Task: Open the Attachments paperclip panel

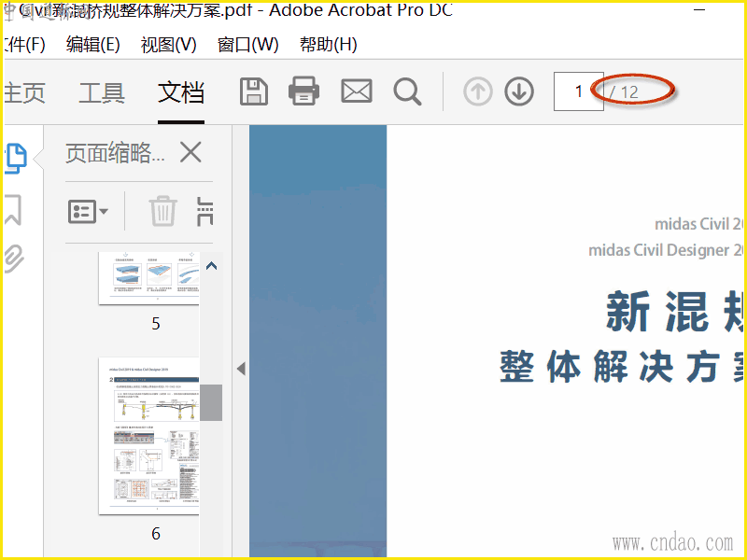Action: (13, 259)
